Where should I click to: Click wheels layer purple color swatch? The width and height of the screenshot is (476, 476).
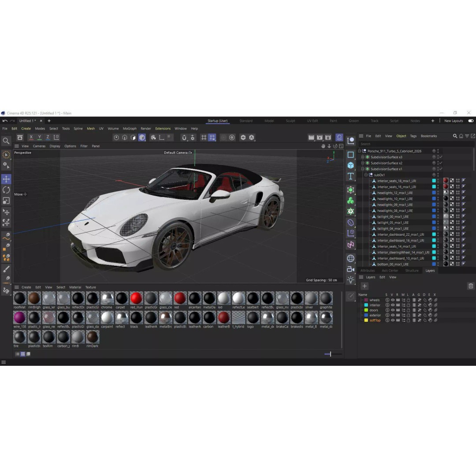click(366, 300)
